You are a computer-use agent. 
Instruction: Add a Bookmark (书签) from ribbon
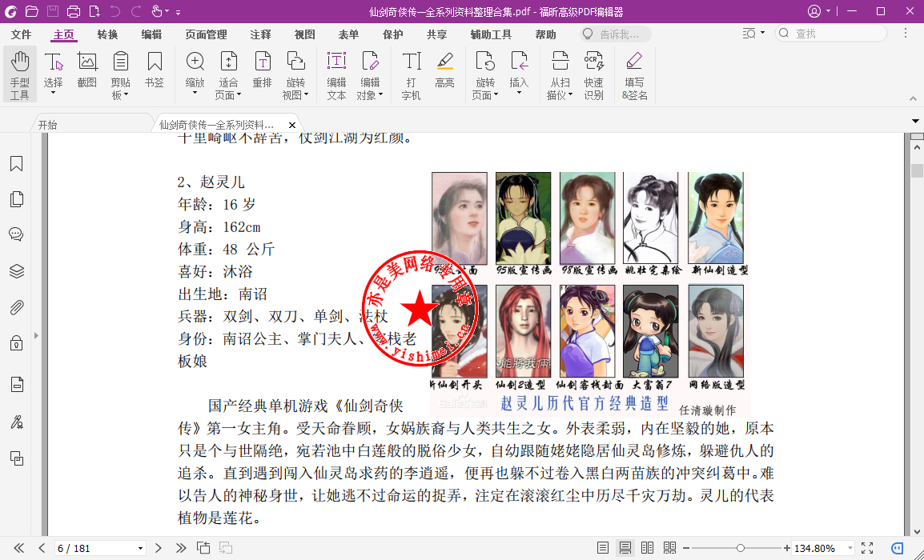pos(154,70)
